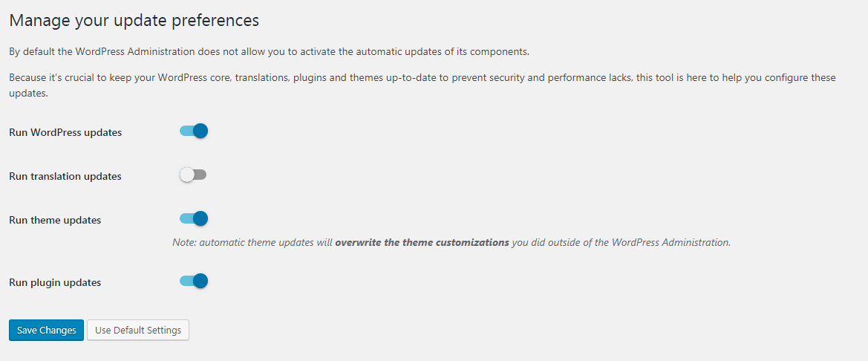
Task: Click the 'Run plugin updates' label text
Action: pyautogui.click(x=56, y=282)
